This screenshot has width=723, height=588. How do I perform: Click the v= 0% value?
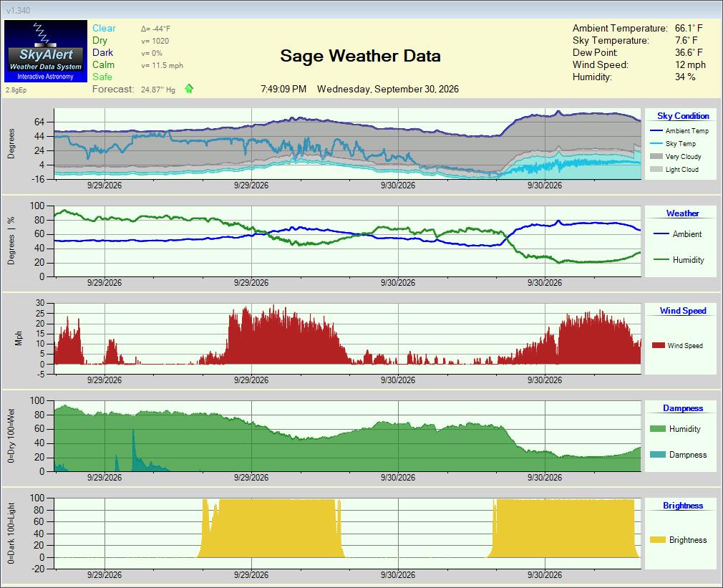(x=152, y=53)
